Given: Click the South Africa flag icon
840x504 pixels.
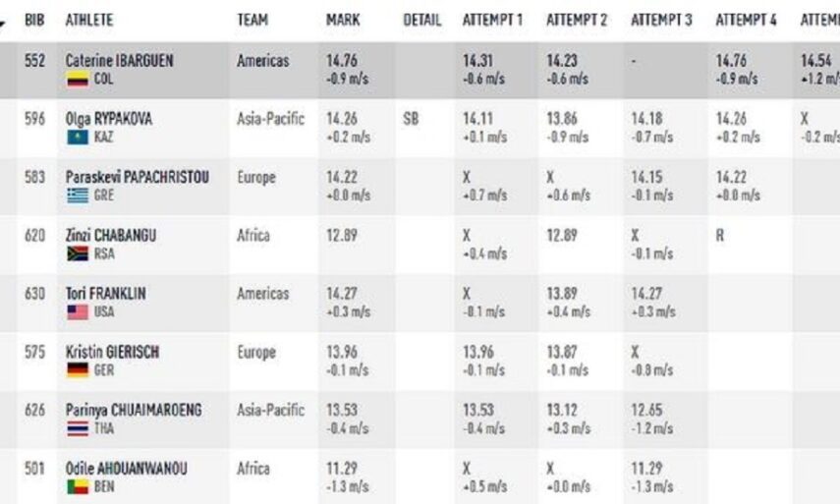Looking at the screenshot, I should tap(78, 253).
